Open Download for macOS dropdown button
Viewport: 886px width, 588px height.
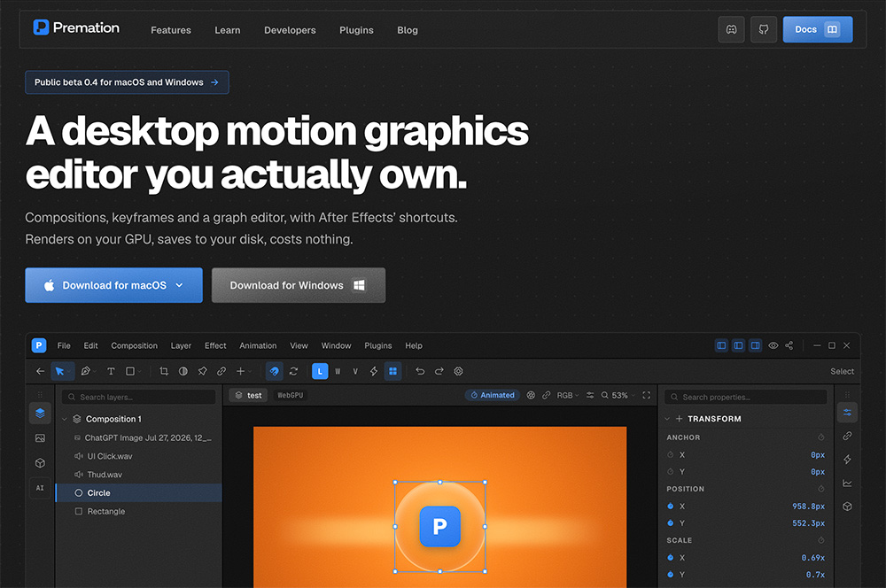(x=113, y=285)
